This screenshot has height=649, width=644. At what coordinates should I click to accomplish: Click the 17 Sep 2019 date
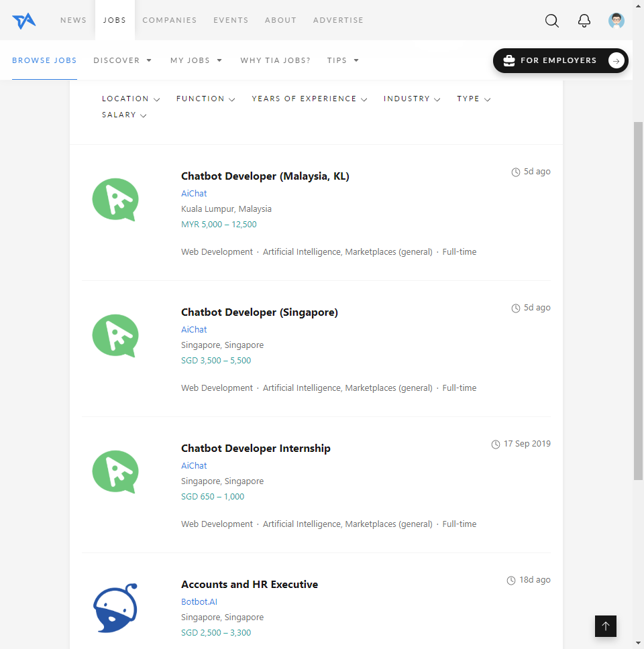527,444
